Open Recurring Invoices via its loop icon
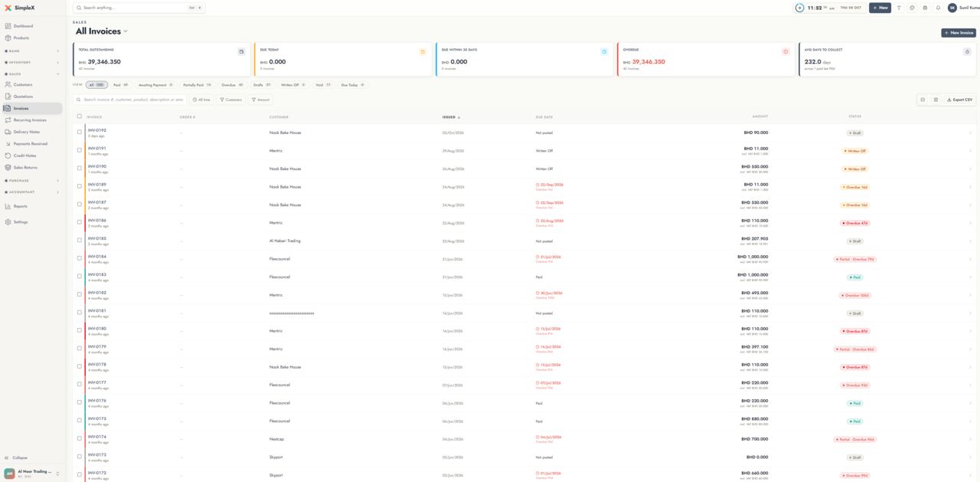Screen dimensions: 980x482 [x=8, y=120]
